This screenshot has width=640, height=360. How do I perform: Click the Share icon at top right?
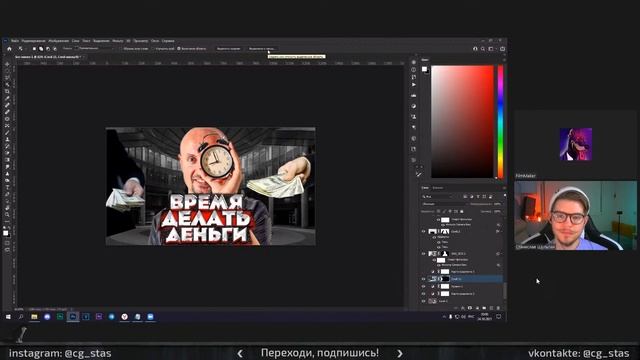502,49
